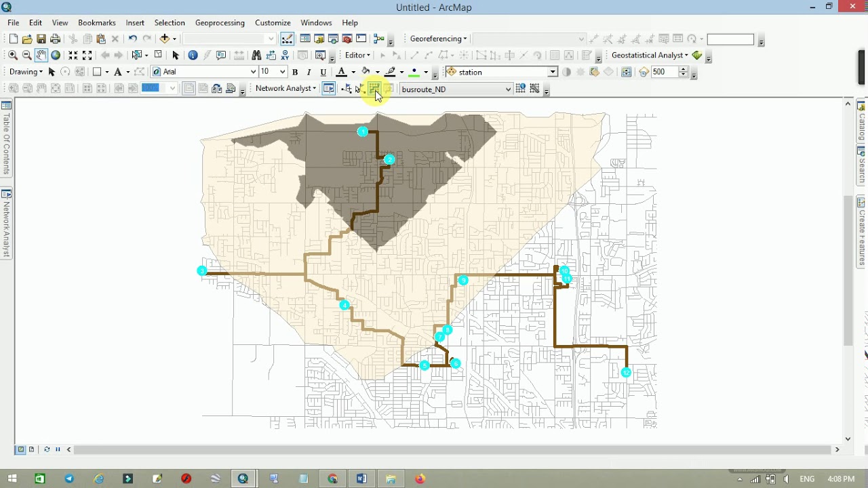The image size is (868, 488).
Task: Click the Add Data button
Action: point(165,39)
